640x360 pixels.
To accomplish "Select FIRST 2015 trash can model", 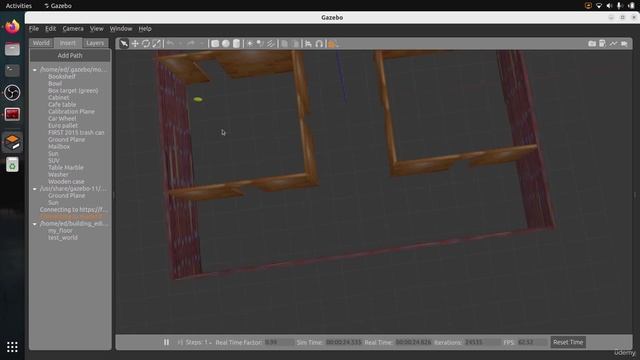I will [x=76, y=132].
